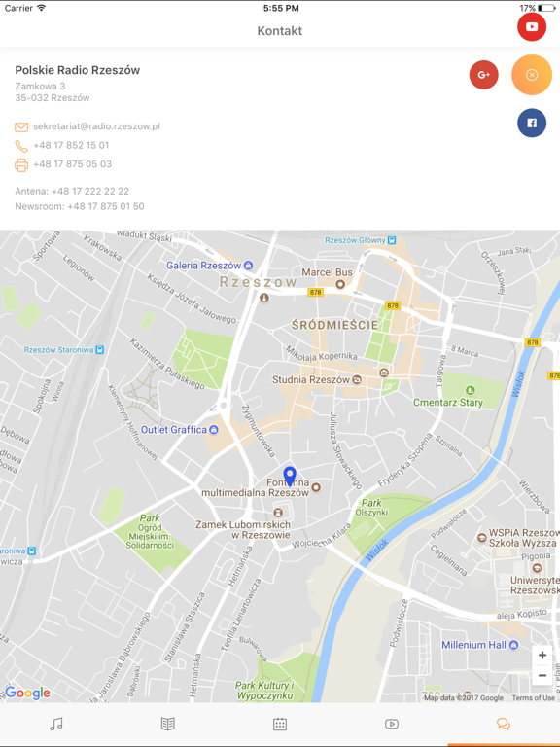Tap the Google Plus red button

pos(484,75)
